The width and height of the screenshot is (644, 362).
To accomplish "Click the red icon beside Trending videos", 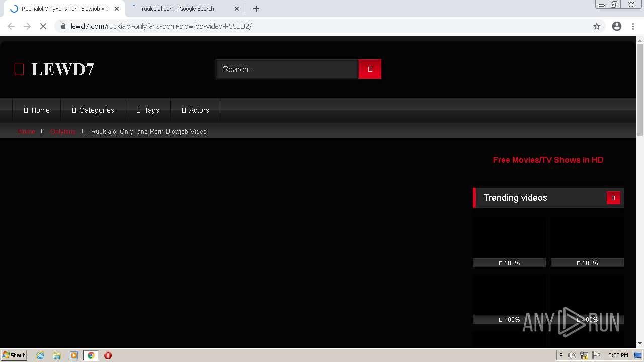I will coord(613,198).
